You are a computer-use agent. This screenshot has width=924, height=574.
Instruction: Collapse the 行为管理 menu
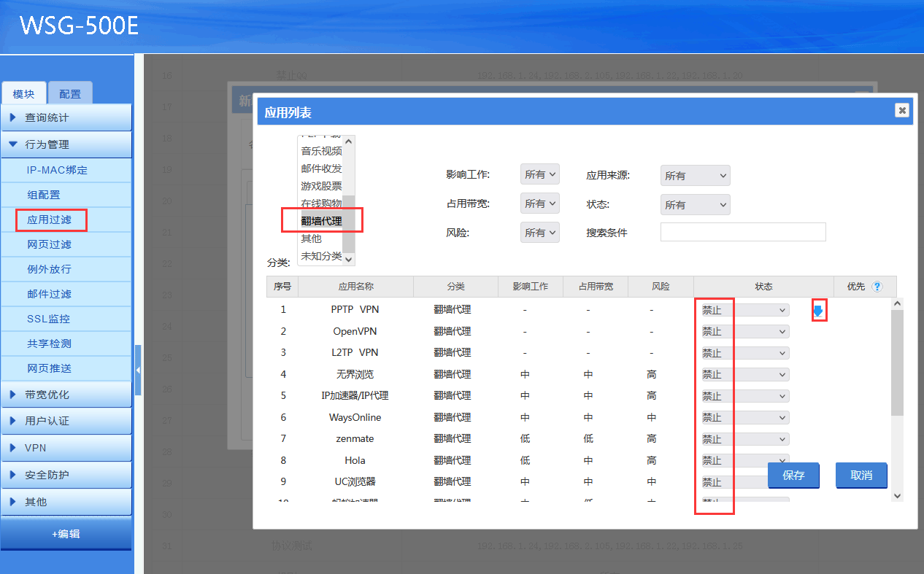[x=66, y=144]
